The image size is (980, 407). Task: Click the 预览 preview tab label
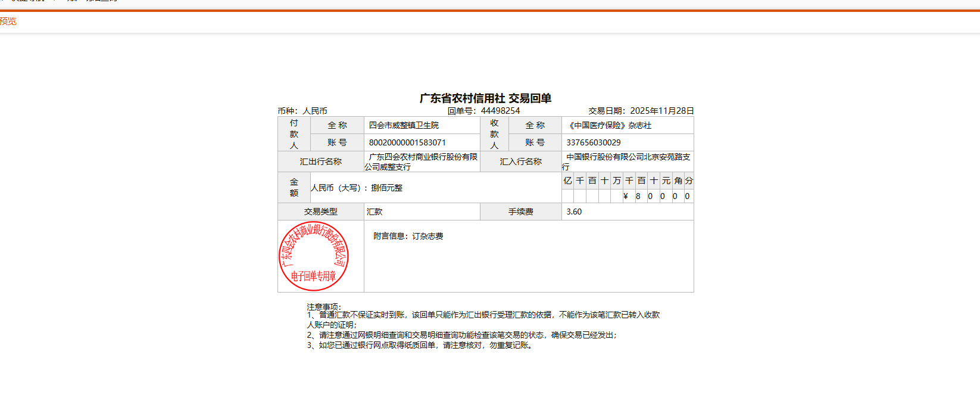8,21
